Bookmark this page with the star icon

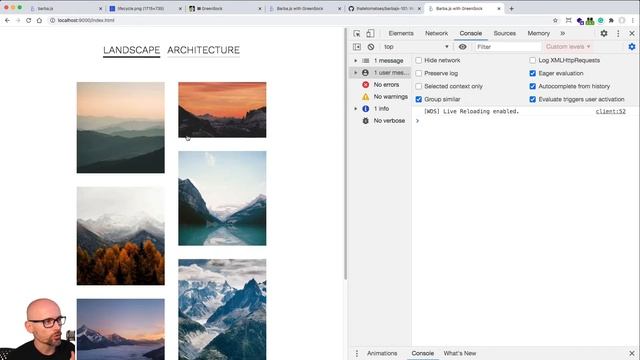tap(555, 20)
